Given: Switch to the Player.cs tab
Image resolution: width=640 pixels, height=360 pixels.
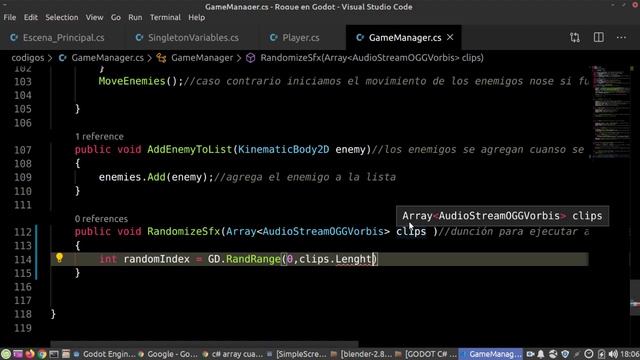Looking at the screenshot, I should (x=302, y=38).
